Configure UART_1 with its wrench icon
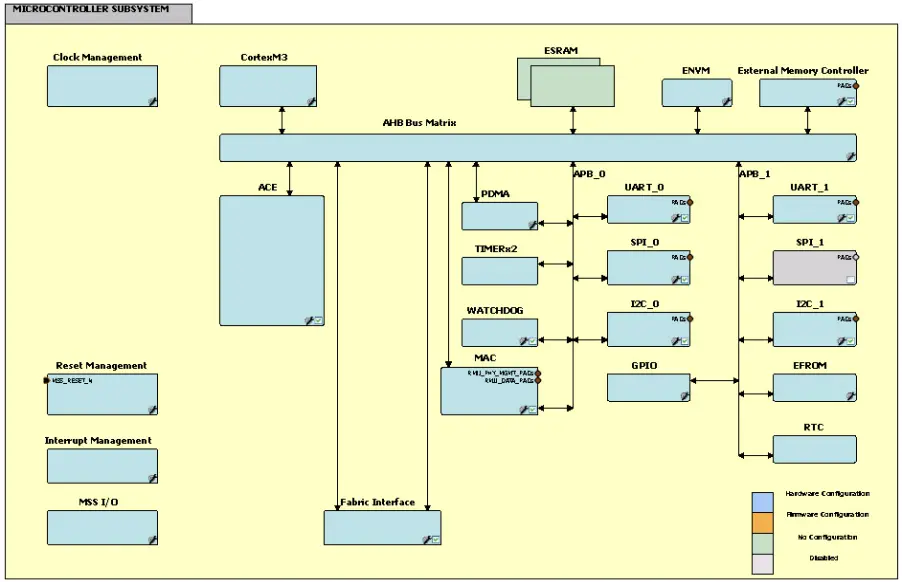 [x=842, y=216]
